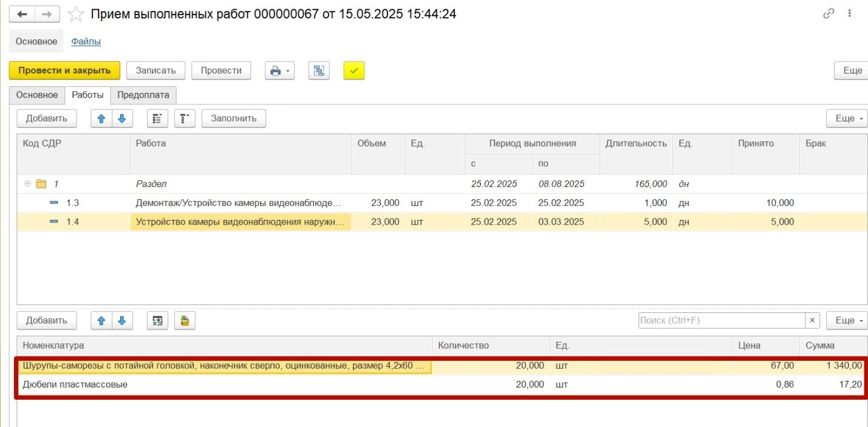Image resolution: width=868 pixels, height=427 pixels.
Task: Open the Файлы link
Action: click(x=86, y=41)
